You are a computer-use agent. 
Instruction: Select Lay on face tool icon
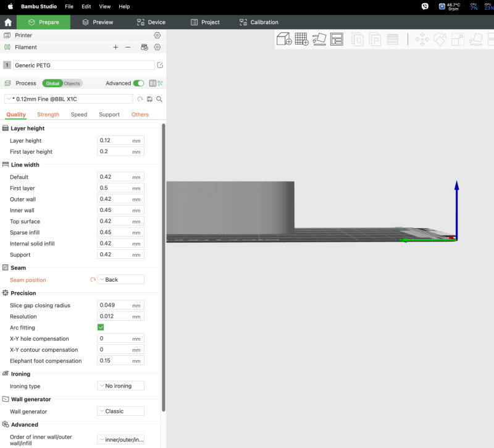pos(475,39)
